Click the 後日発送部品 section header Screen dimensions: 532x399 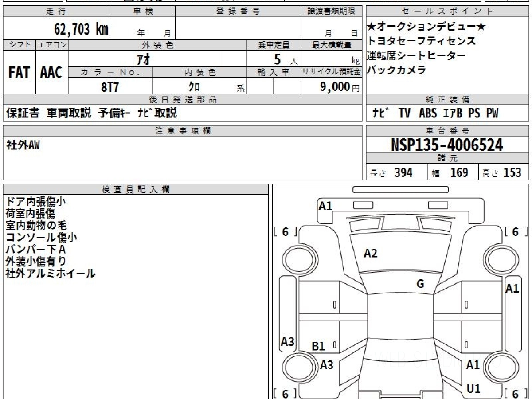[183, 100]
